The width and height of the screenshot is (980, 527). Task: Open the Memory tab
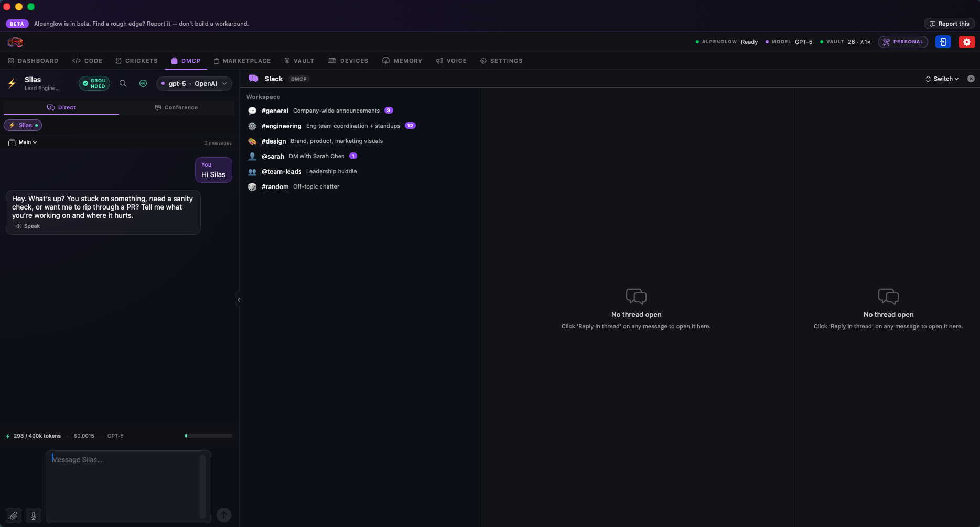click(402, 61)
